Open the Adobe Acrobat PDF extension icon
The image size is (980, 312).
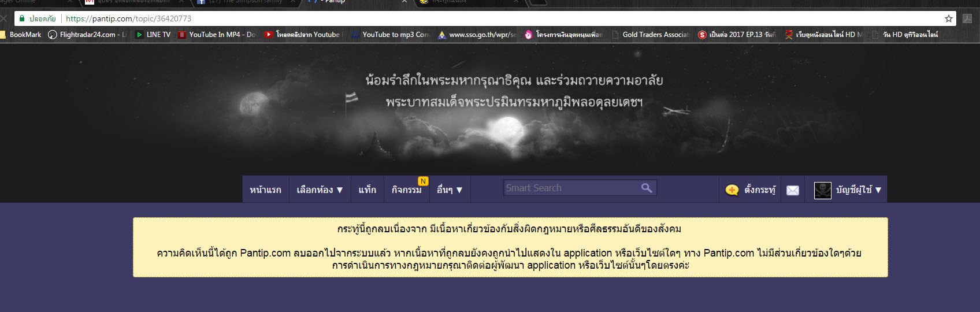(967, 18)
